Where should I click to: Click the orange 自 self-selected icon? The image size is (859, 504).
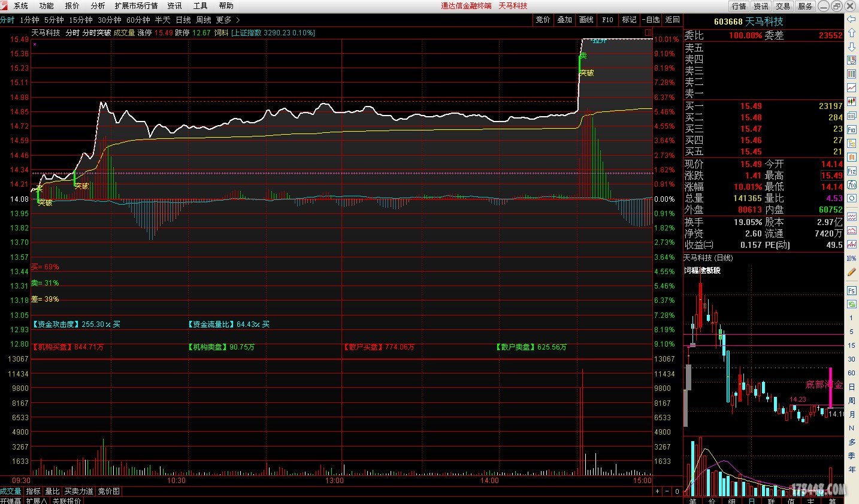(x=851, y=157)
